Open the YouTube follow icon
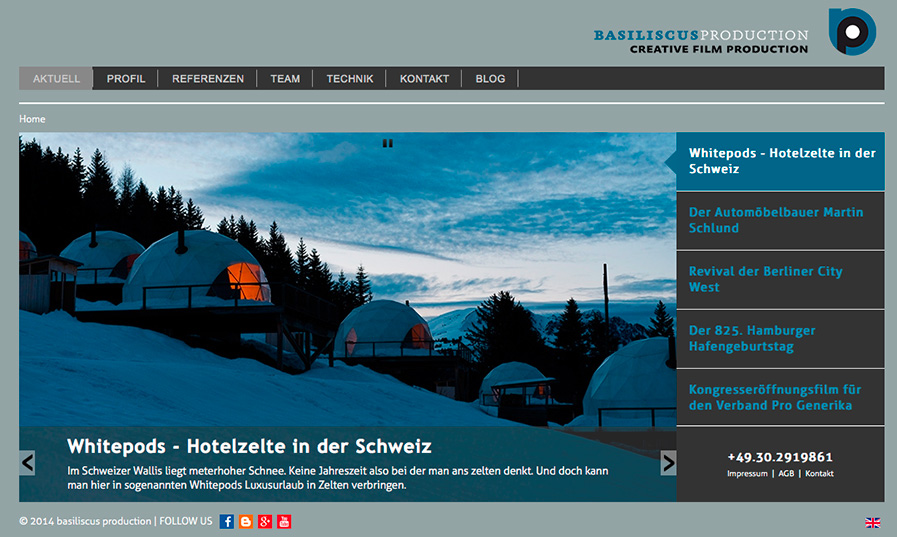This screenshot has width=897, height=537. point(284,521)
